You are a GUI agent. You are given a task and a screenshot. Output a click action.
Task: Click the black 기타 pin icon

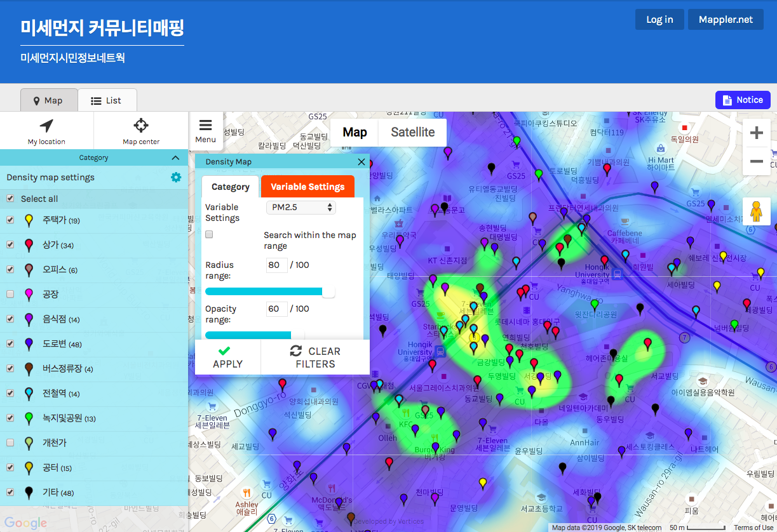coord(29,493)
